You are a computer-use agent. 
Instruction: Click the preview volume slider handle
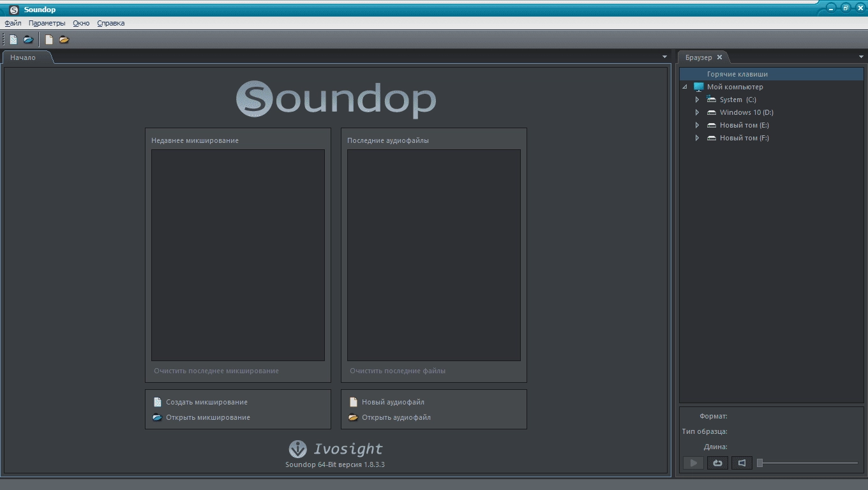click(759, 463)
